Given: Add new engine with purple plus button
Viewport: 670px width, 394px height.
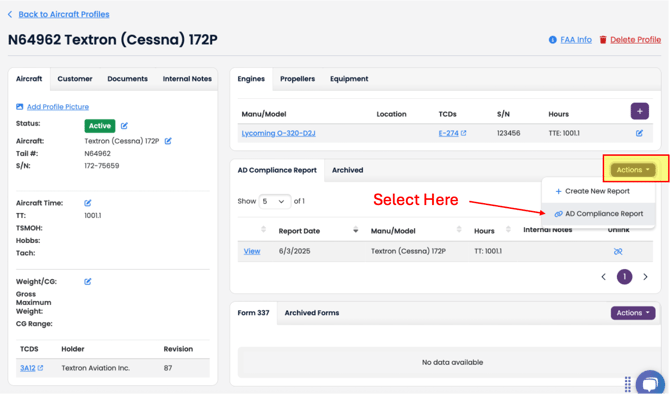Looking at the screenshot, I should [639, 111].
